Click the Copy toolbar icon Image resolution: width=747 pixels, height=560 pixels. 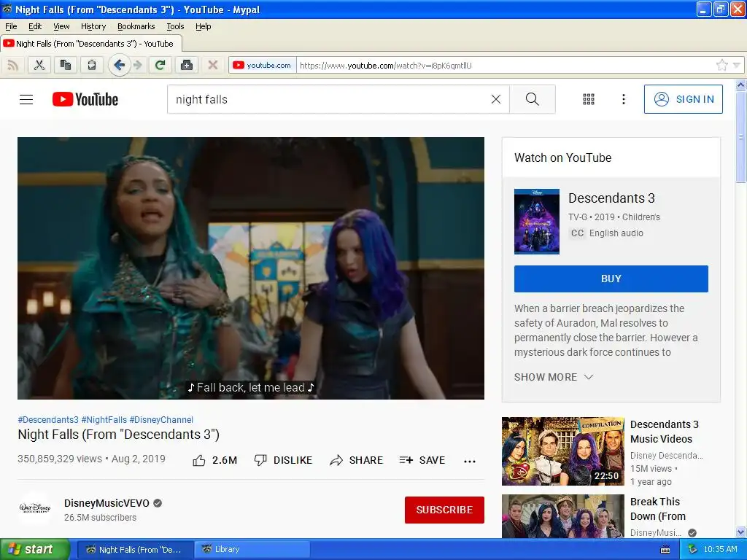(65, 65)
